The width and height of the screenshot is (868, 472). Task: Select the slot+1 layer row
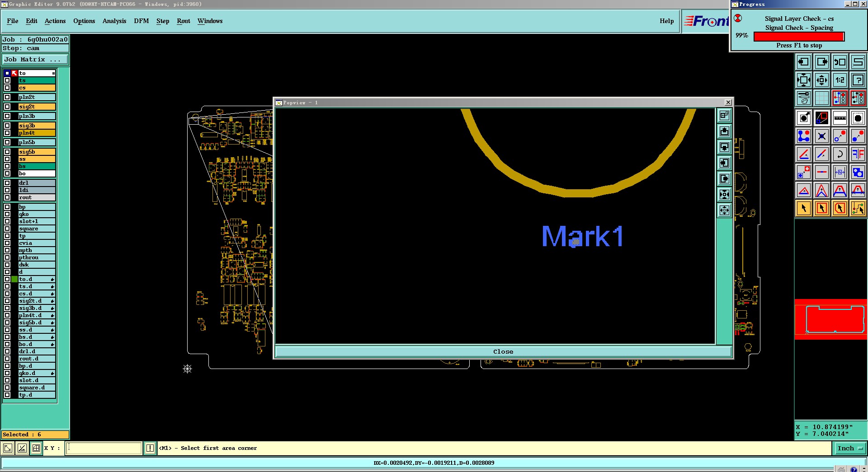37,221
